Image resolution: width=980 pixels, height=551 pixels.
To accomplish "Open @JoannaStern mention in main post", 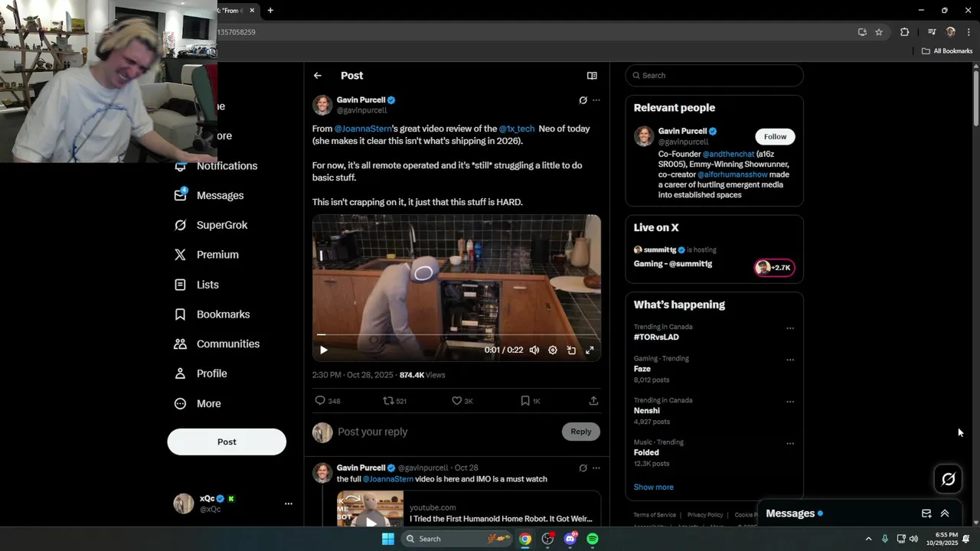I will (x=363, y=129).
